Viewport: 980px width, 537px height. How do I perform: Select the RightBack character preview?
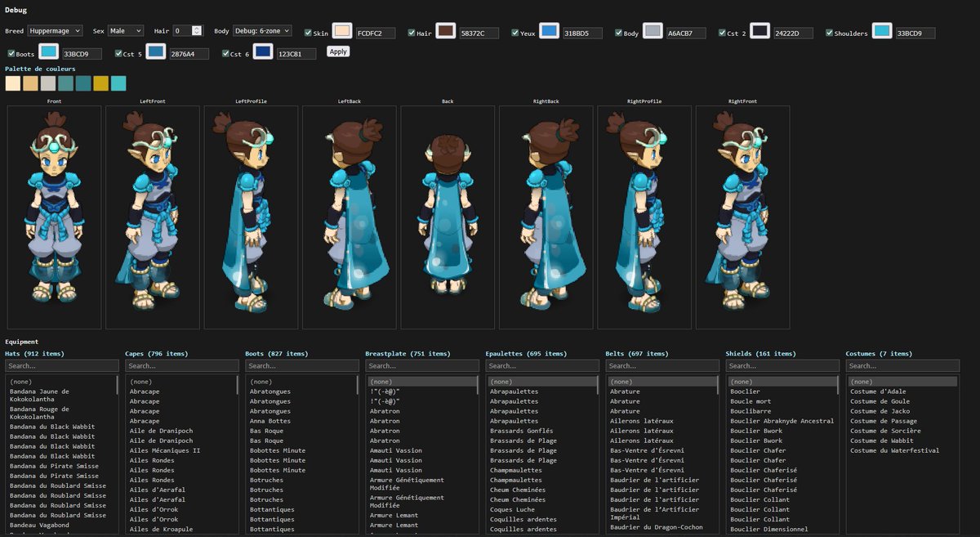point(546,217)
